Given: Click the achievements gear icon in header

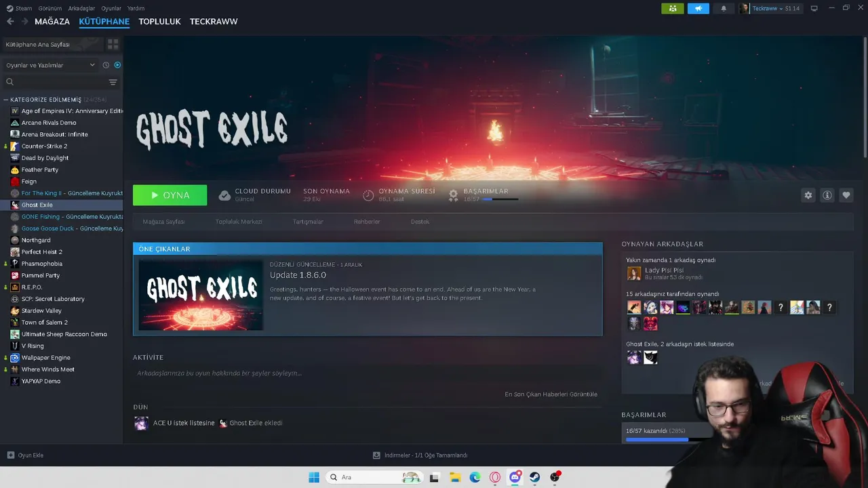Looking at the screenshot, I should 454,195.
